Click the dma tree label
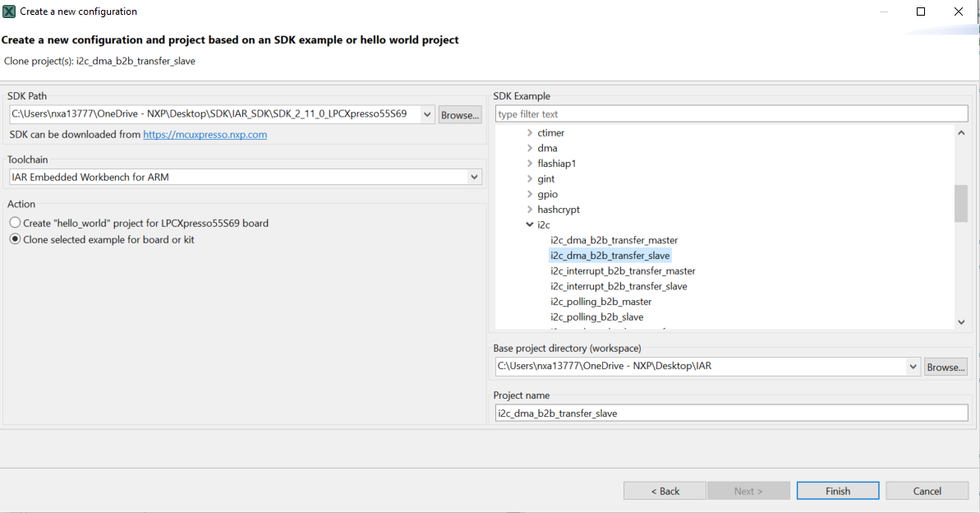The width and height of the screenshot is (980, 513). click(547, 148)
